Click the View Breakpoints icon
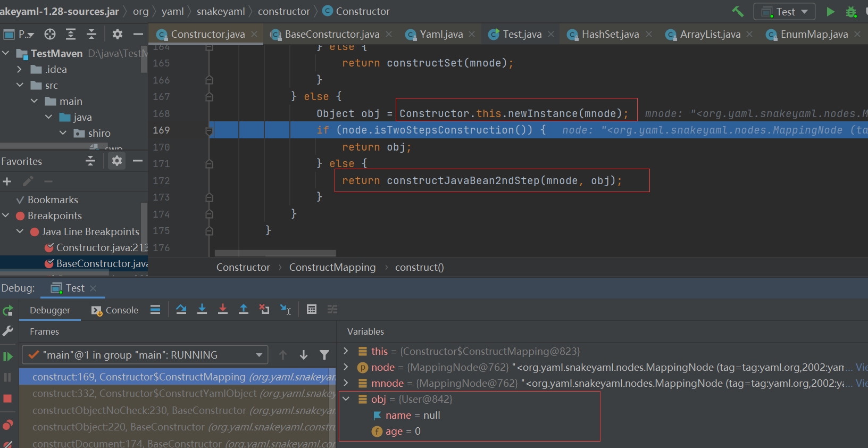Screen dimensions: 868x448 tap(7, 425)
